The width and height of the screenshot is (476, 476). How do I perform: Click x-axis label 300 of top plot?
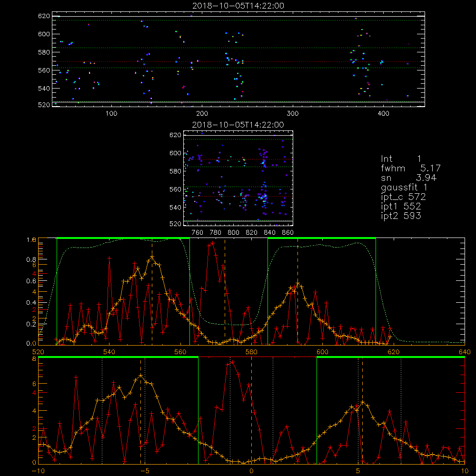[293, 114]
